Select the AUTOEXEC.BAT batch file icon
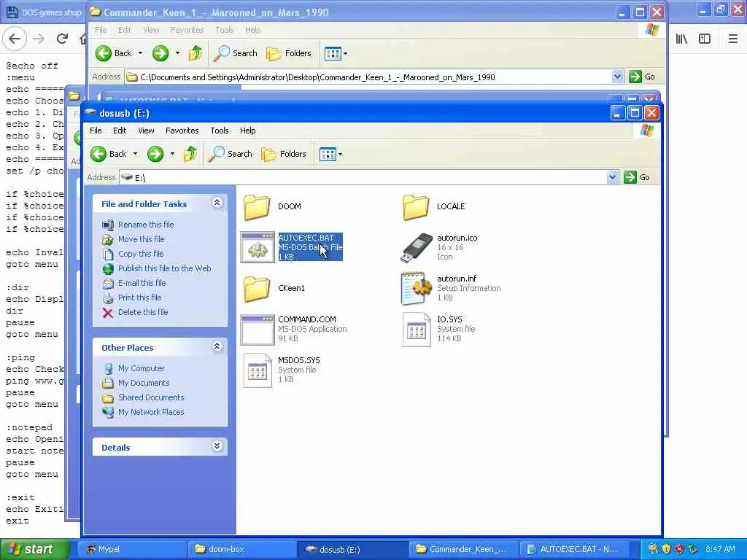 tap(258, 248)
